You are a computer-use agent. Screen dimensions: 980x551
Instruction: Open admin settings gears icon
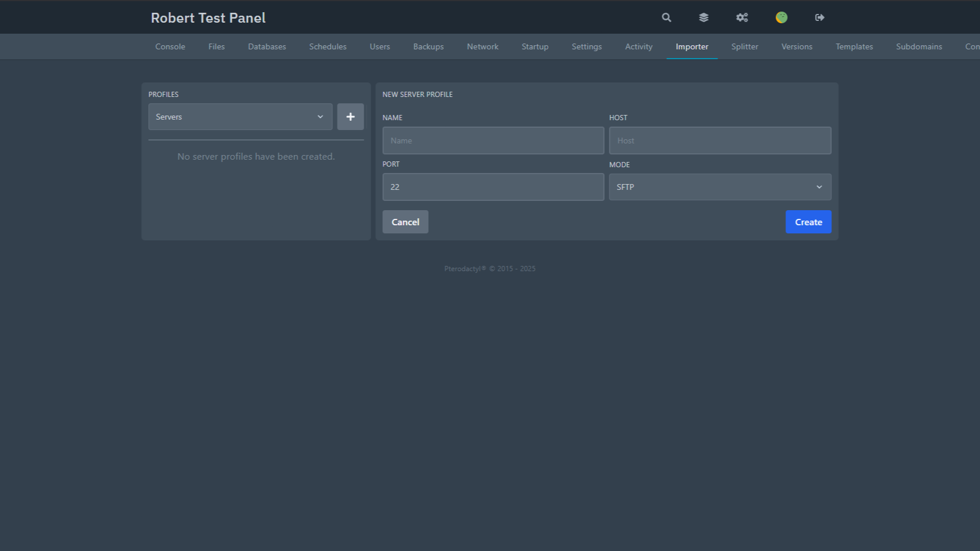742,17
